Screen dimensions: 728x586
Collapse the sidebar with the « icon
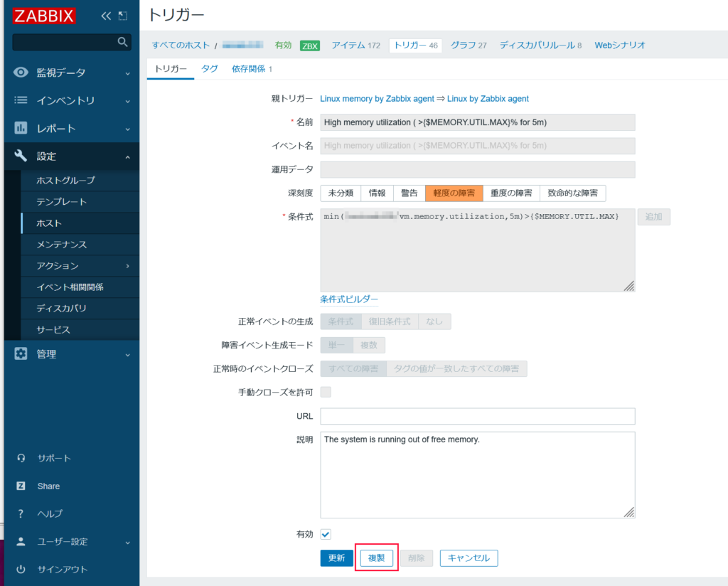coord(105,14)
